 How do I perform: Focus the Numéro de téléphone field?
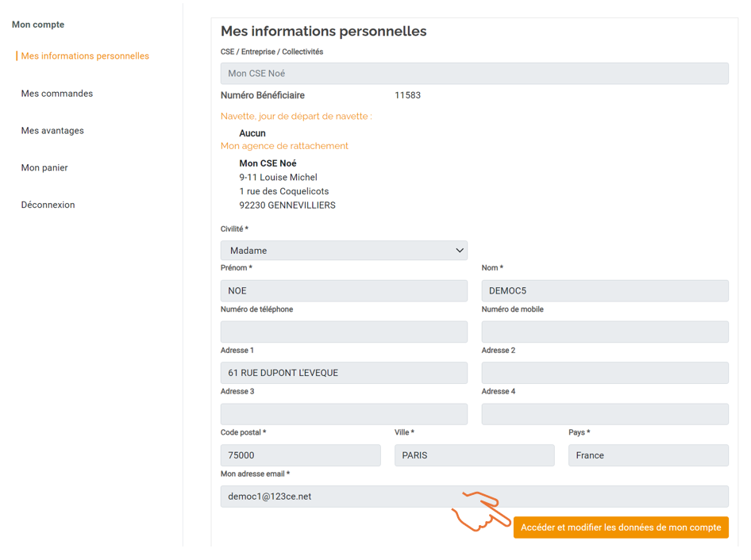tap(344, 332)
